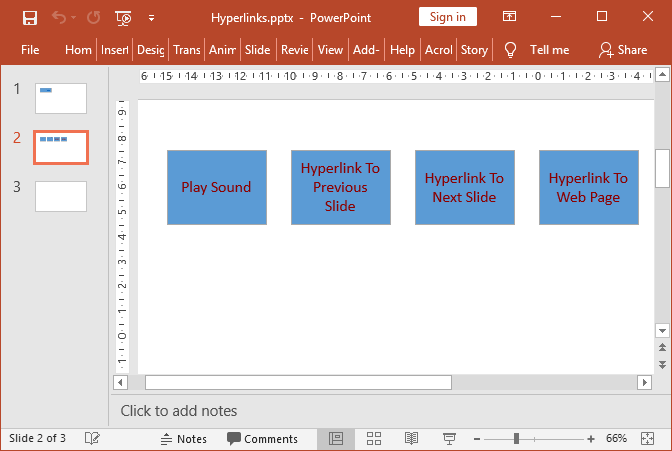Start slideshow from beginning icon
Viewport: 672px width, 451px height.
pyautogui.click(x=123, y=17)
